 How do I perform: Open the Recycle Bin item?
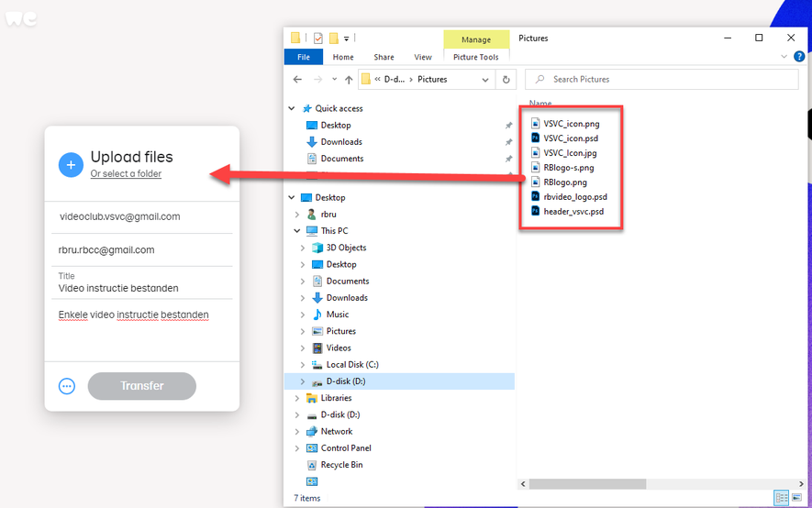[341, 465]
